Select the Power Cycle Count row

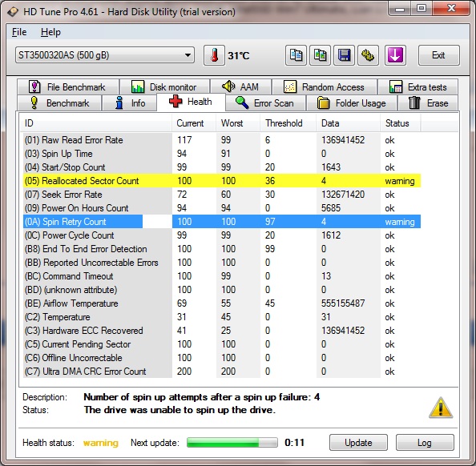(x=222, y=235)
